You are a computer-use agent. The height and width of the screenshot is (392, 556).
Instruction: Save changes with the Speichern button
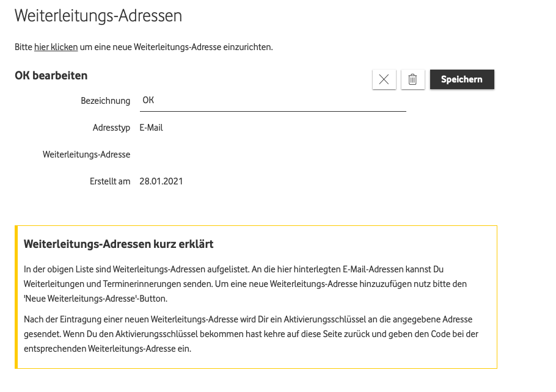click(x=462, y=79)
